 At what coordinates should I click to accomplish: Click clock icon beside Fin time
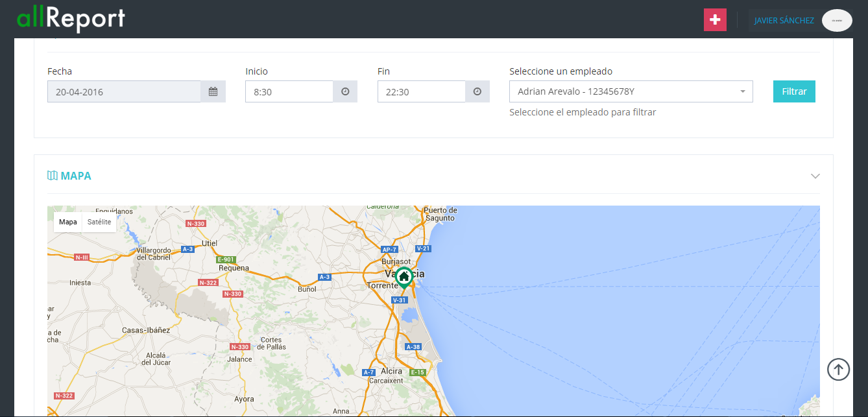[477, 91]
